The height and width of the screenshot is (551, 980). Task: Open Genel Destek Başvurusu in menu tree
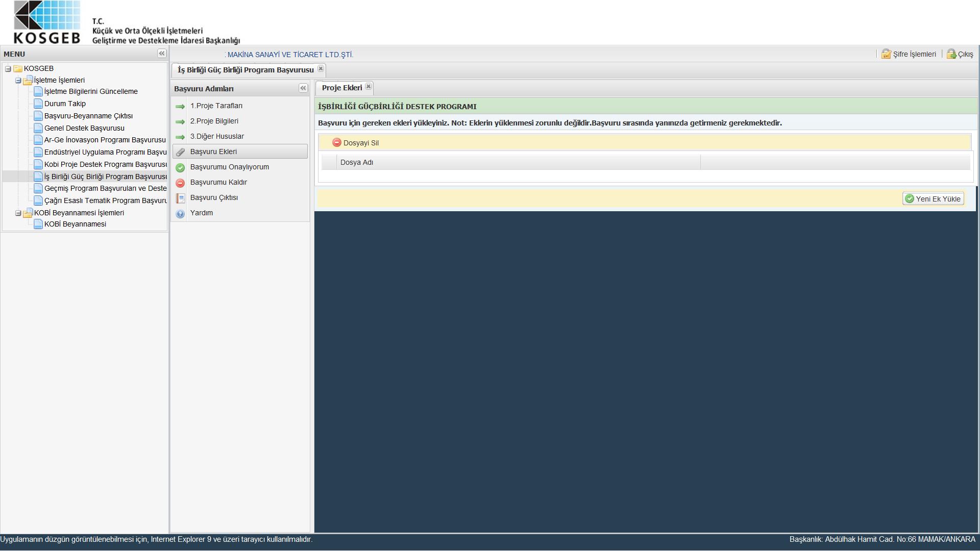tap(84, 128)
